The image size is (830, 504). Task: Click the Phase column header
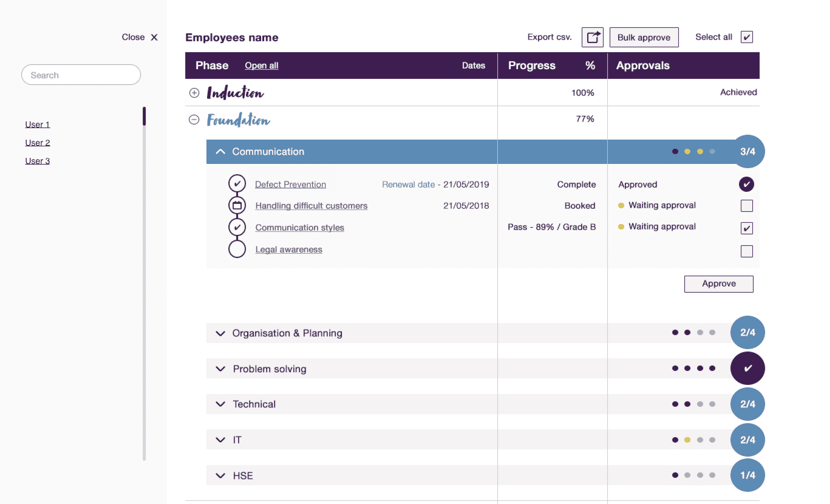(212, 66)
